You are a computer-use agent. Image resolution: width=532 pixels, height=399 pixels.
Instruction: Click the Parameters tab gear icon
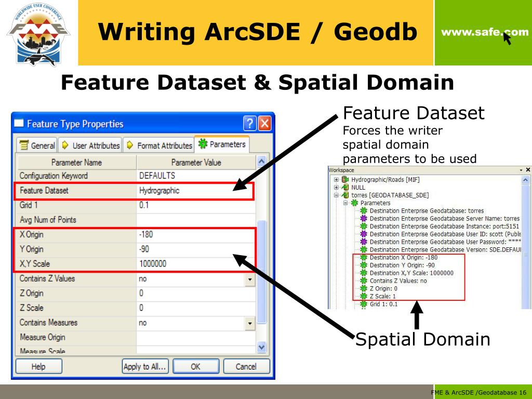click(203, 144)
